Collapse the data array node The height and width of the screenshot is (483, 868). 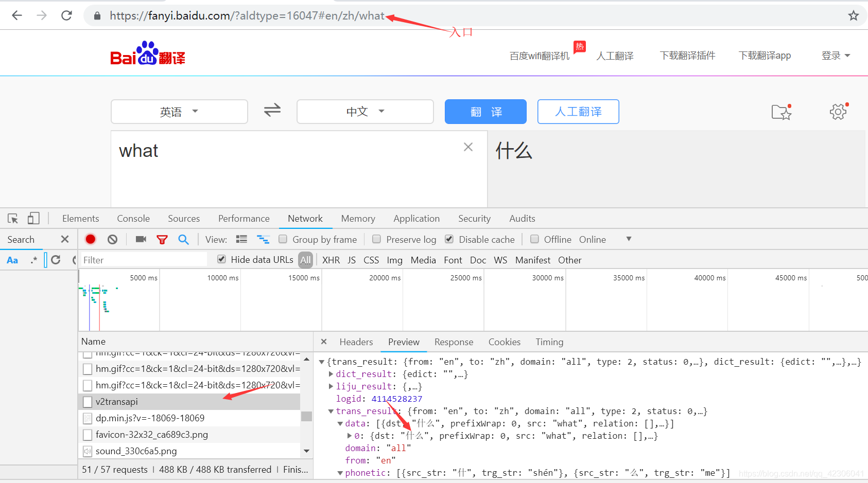pyautogui.click(x=340, y=423)
